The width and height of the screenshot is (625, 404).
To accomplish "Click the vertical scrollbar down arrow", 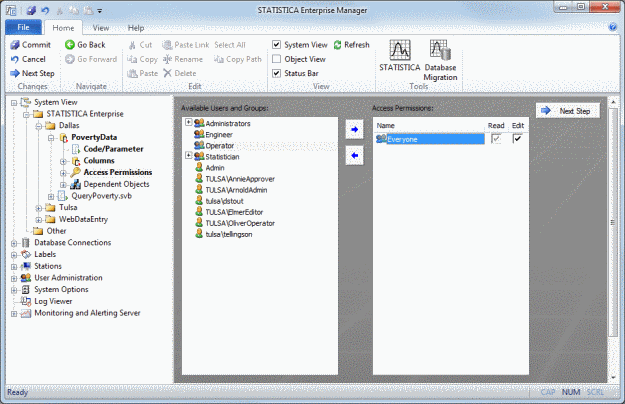I will coord(613,377).
